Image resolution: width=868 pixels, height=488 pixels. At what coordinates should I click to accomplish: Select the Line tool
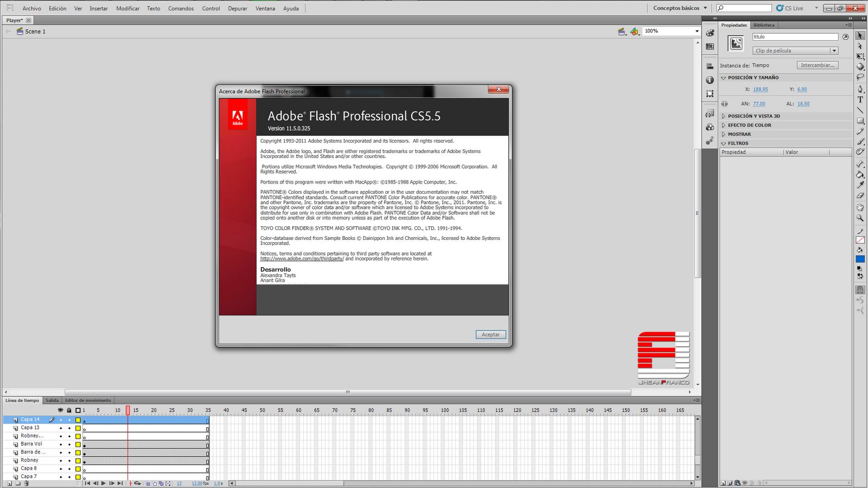click(860, 110)
